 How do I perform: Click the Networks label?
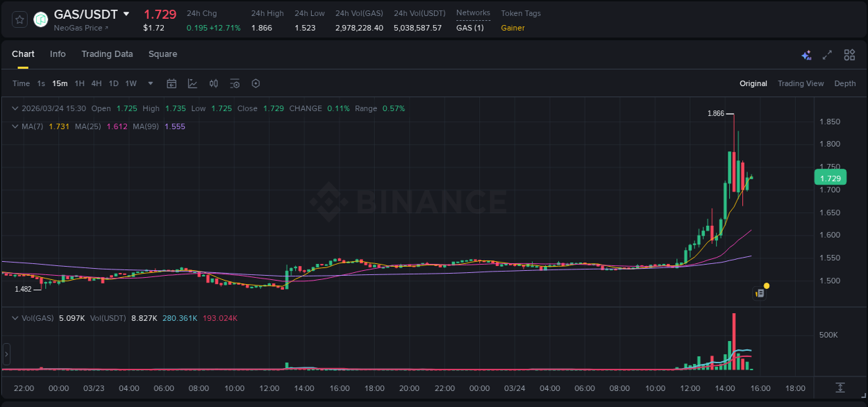pyautogui.click(x=473, y=13)
